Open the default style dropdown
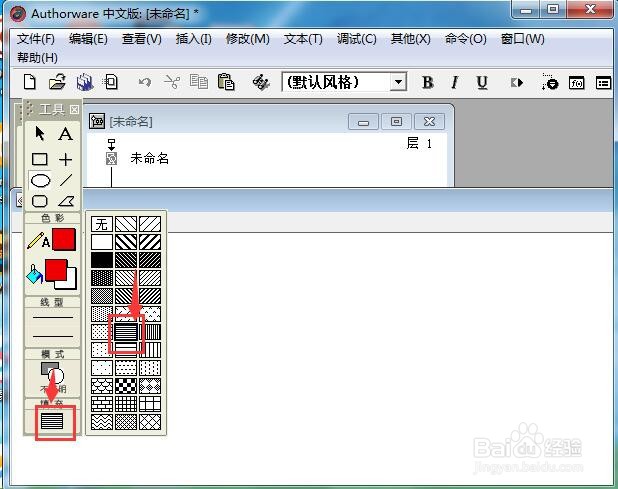 coord(398,82)
